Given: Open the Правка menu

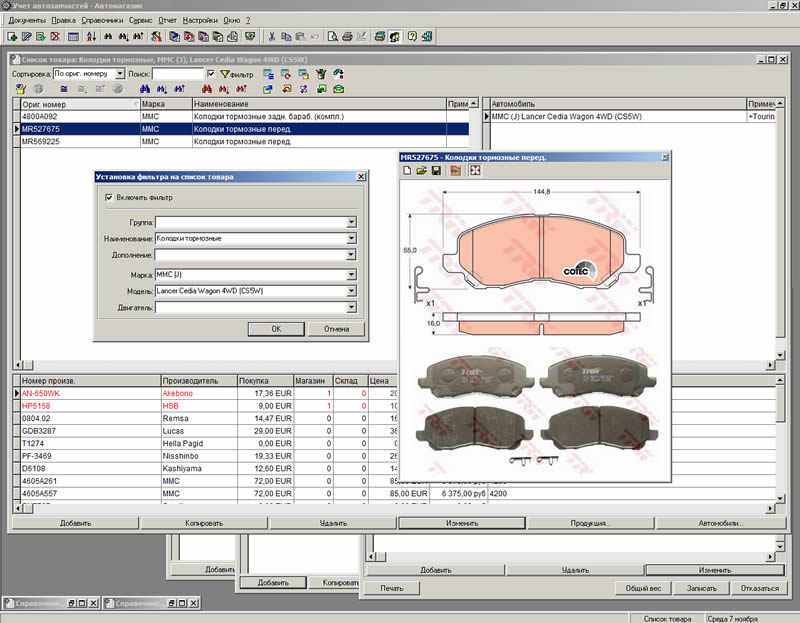Looking at the screenshot, I should pyautogui.click(x=63, y=20).
